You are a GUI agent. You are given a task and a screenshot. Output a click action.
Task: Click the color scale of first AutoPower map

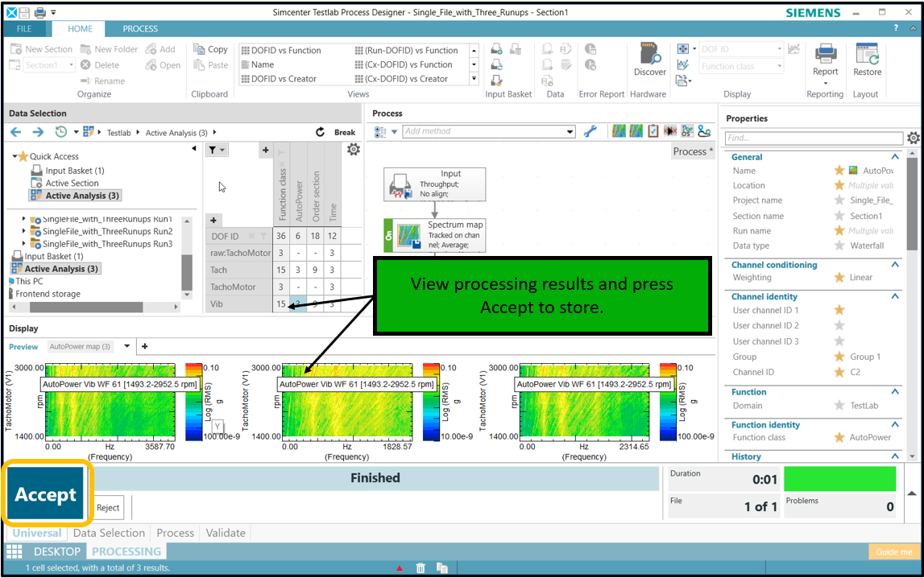point(193,400)
